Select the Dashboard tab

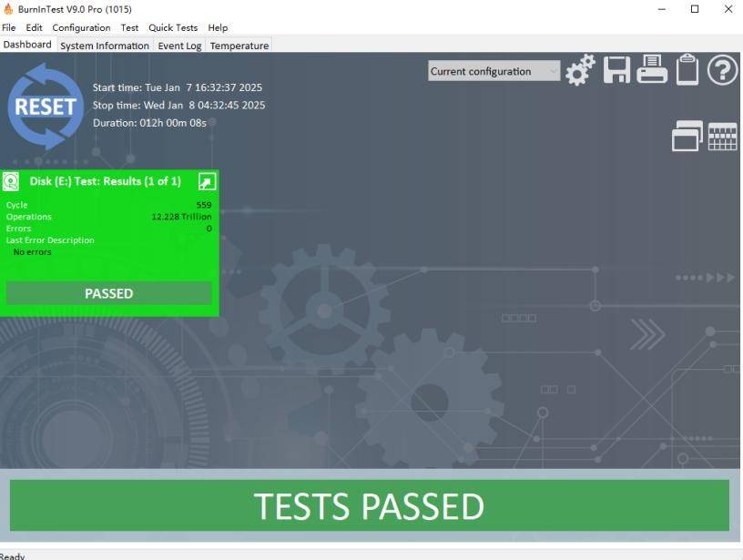27,45
